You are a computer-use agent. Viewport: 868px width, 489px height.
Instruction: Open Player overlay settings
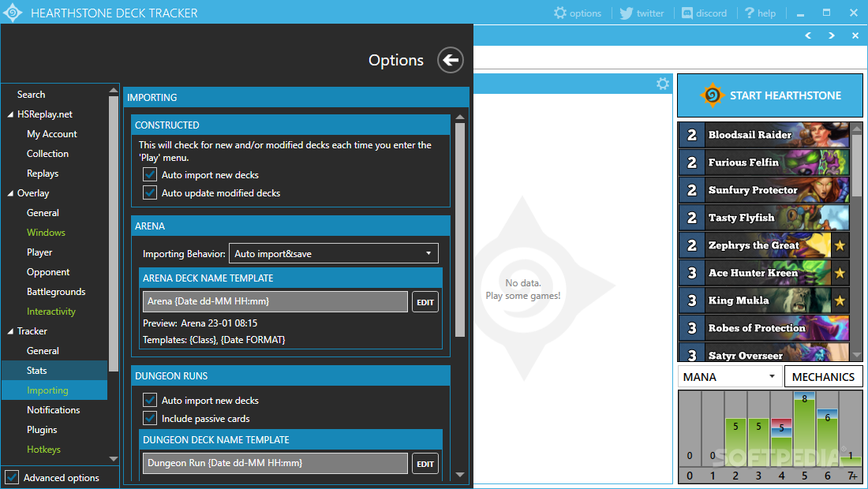point(39,252)
